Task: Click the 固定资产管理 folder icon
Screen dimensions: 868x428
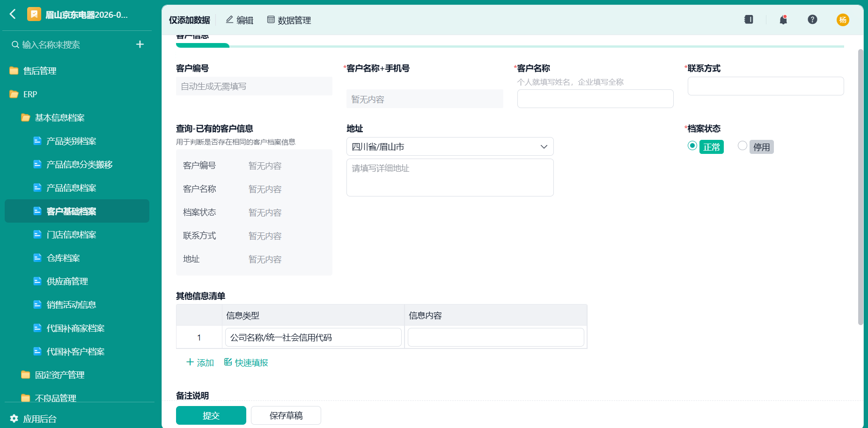Action: click(26, 375)
